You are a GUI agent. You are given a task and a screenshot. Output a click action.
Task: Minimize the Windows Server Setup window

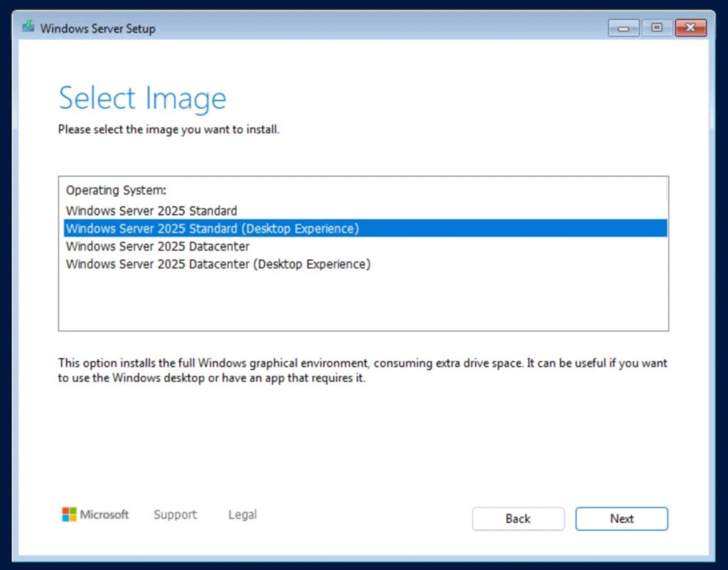[x=623, y=28]
